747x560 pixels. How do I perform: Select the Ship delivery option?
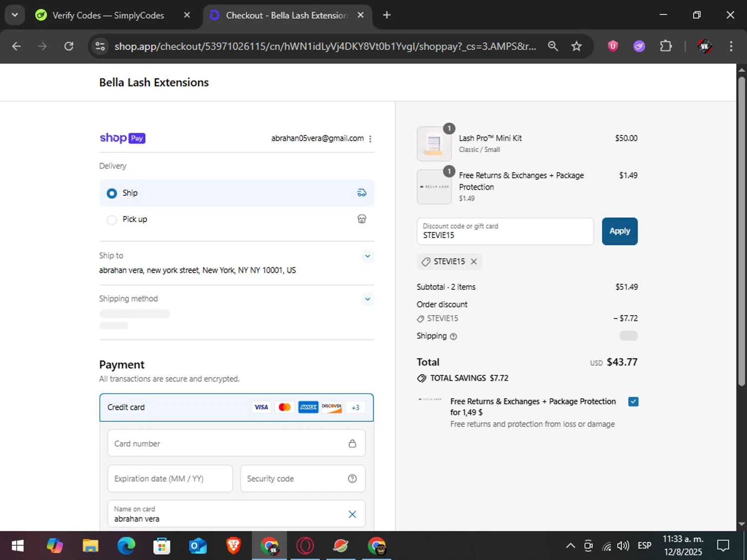(237, 193)
